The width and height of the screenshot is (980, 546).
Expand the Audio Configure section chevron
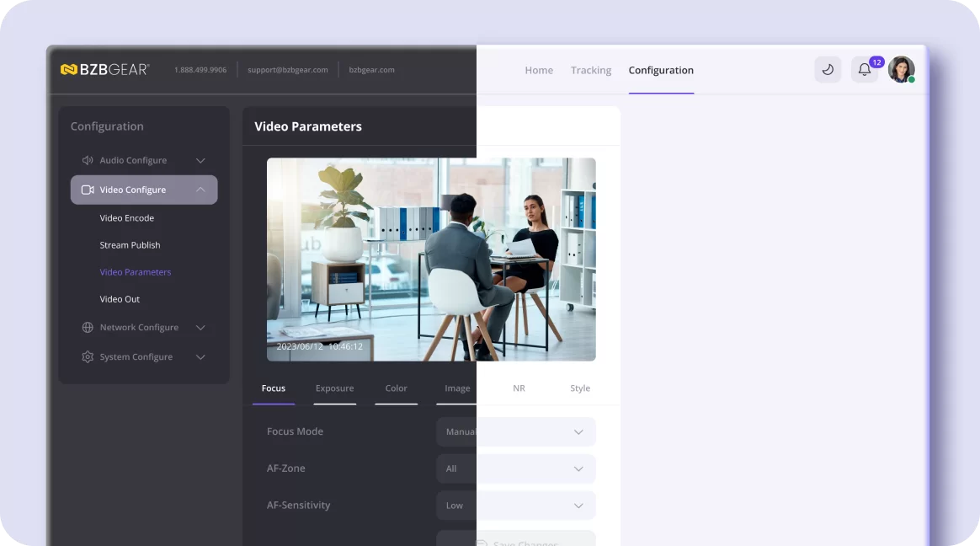[200, 161]
